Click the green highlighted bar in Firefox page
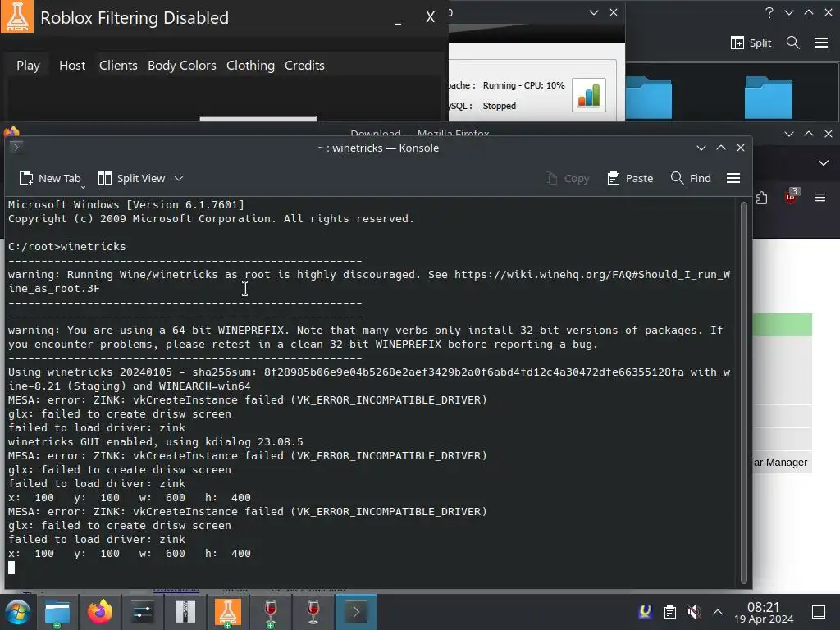Viewport: 840px width, 630px height. [x=782, y=325]
